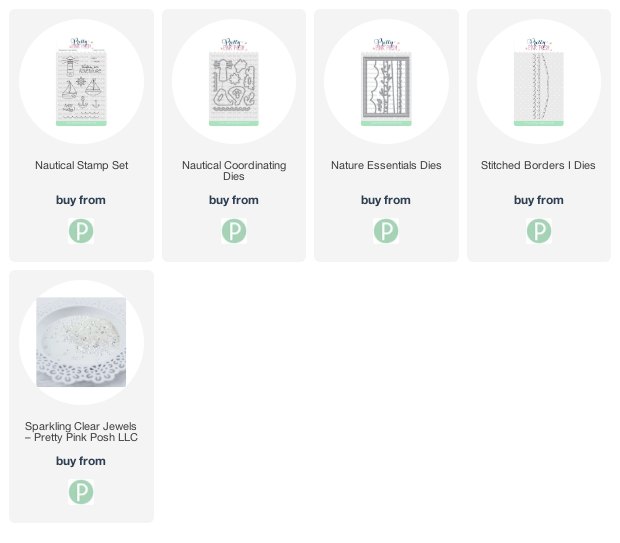Image resolution: width=620 pixels, height=543 pixels.
Task: Click 'buy from' under Sparkling Clear Jewels
Action: pos(81,461)
